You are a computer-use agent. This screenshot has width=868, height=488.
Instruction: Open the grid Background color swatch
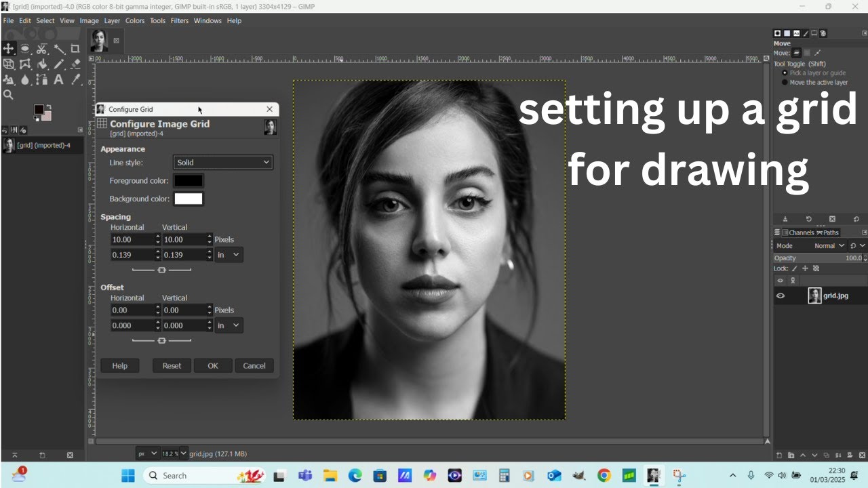tap(189, 199)
